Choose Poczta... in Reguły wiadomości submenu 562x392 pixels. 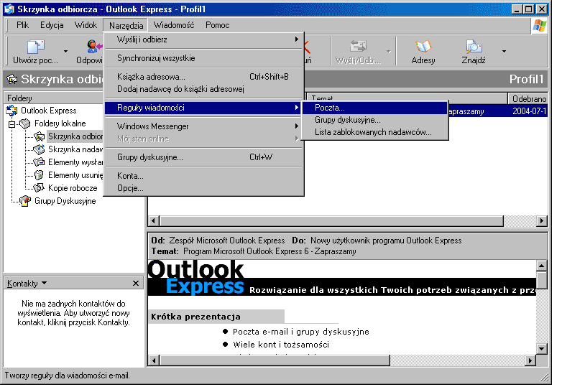329,108
